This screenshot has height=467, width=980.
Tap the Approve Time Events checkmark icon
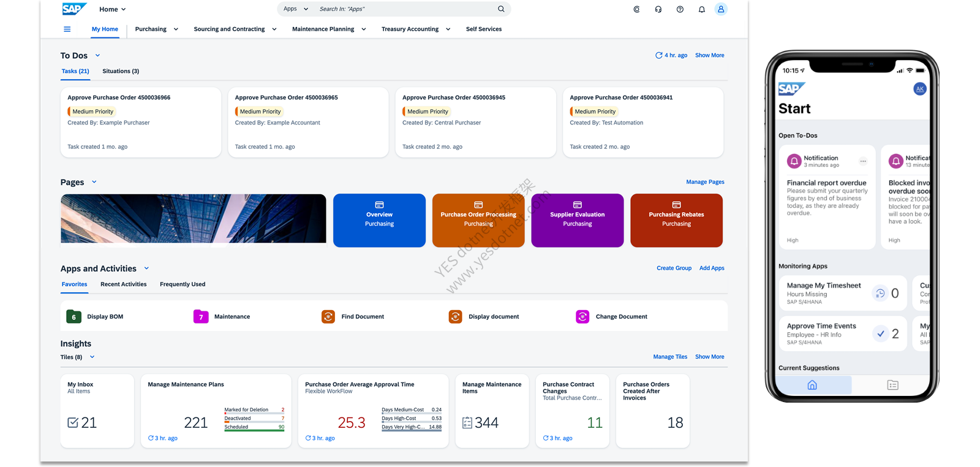point(880,334)
